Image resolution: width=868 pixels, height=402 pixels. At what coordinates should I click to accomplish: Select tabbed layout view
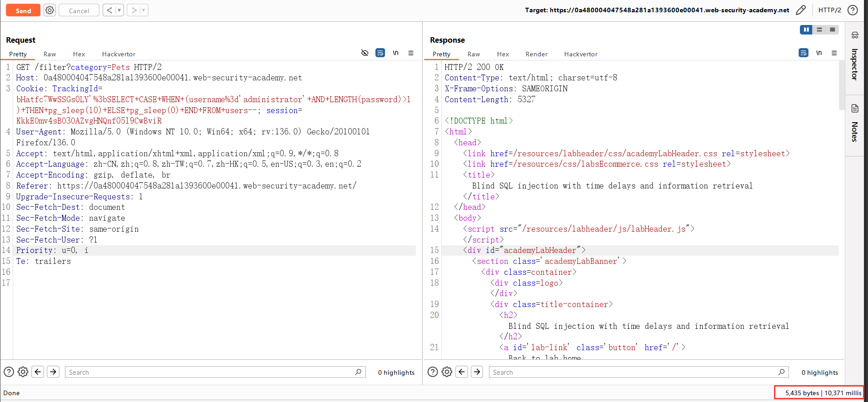point(832,30)
